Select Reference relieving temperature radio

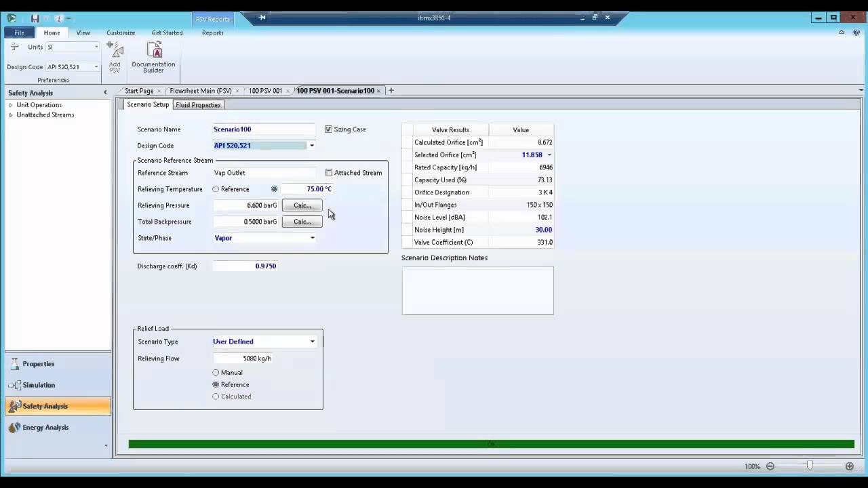[216, 189]
